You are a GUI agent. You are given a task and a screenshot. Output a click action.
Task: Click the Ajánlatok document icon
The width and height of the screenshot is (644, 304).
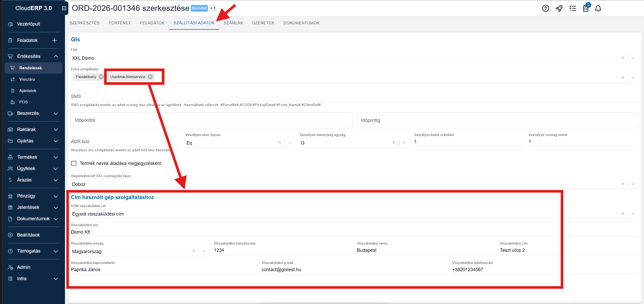12,91
